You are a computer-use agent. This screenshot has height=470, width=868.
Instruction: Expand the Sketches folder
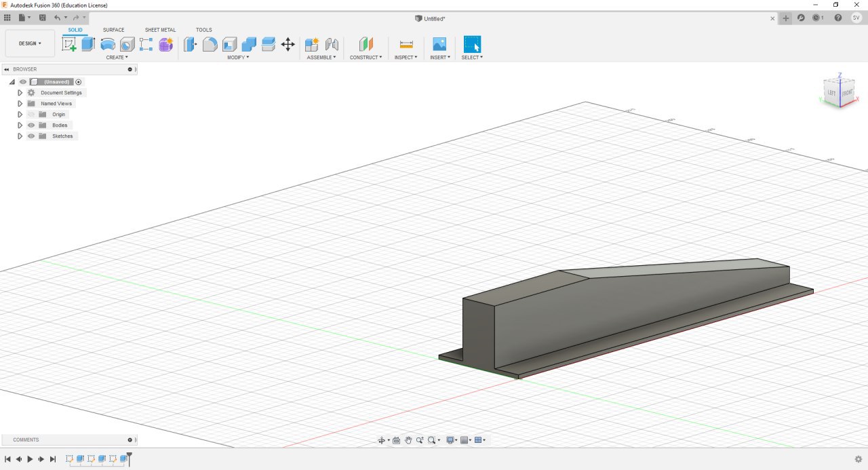20,136
